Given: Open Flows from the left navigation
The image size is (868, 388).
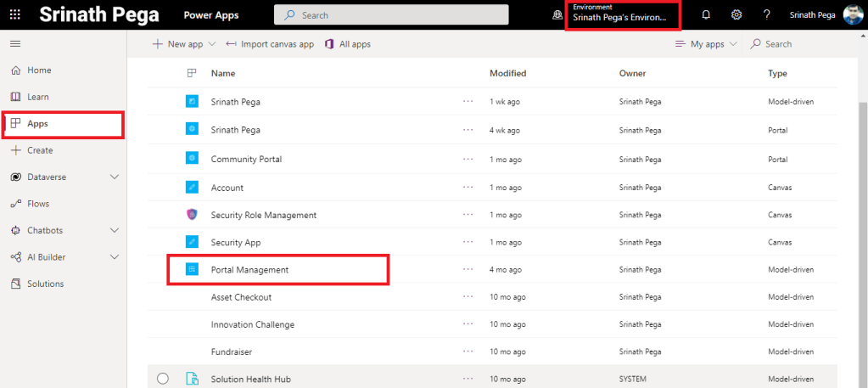Looking at the screenshot, I should [38, 204].
